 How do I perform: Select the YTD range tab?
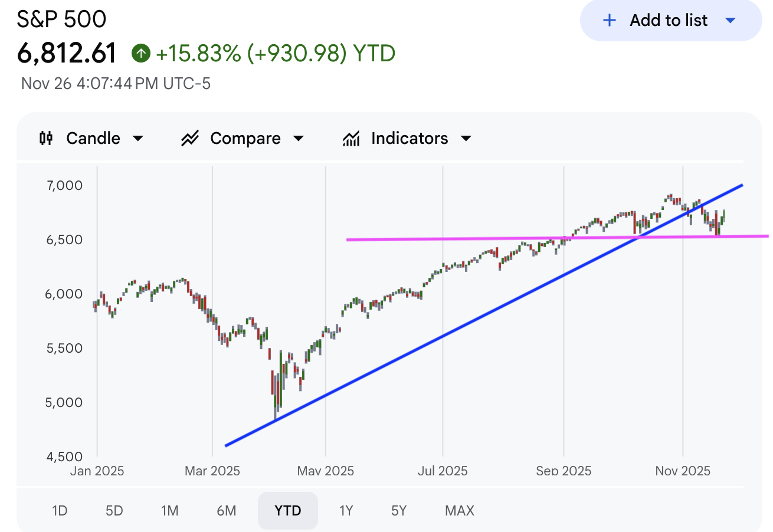[287, 510]
